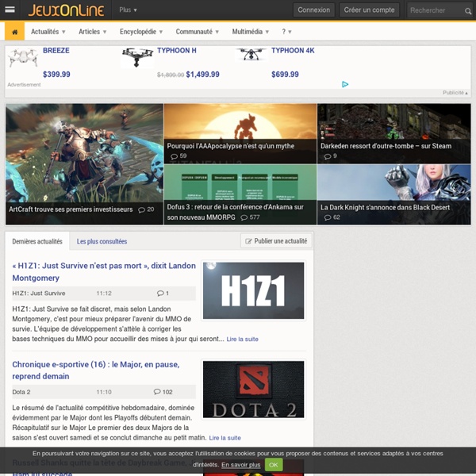Viewport: 476px width, 476px height.
Task: Click the AdChoices triangle icon
Action: (x=345, y=84)
